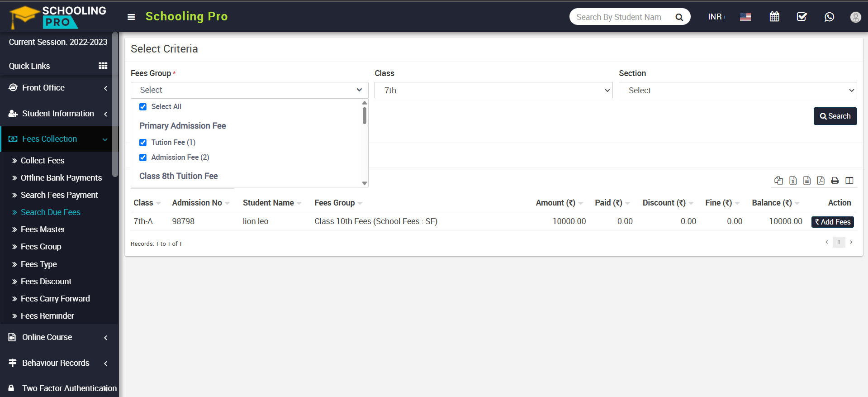This screenshot has width=868, height=397.
Task: Click the Fees Collection money icon
Action: [13, 139]
